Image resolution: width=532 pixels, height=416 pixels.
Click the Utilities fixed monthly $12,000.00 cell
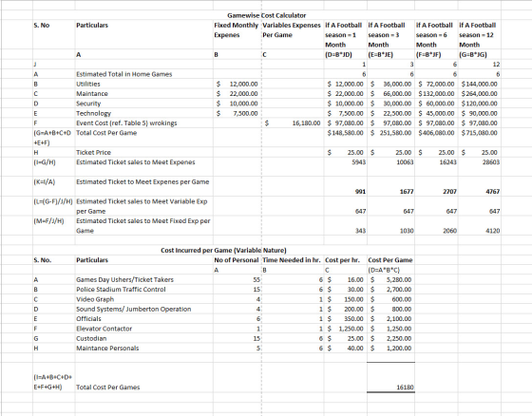pyautogui.click(x=237, y=84)
